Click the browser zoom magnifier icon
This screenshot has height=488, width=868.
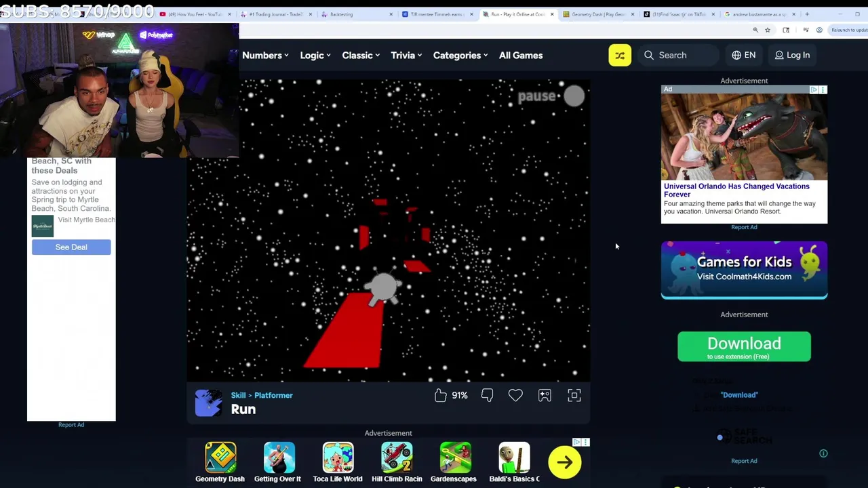pos(755,30)
